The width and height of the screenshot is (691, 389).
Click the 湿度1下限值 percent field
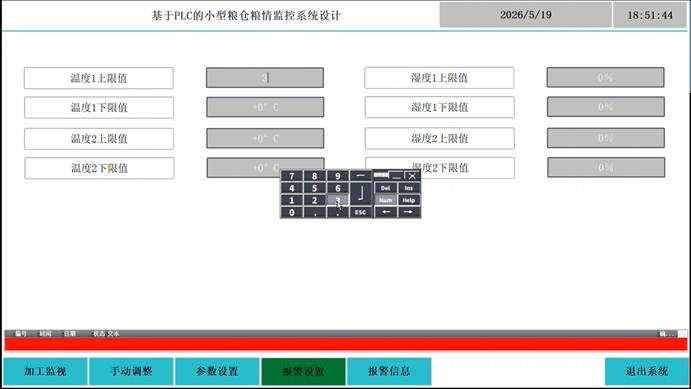606,107
